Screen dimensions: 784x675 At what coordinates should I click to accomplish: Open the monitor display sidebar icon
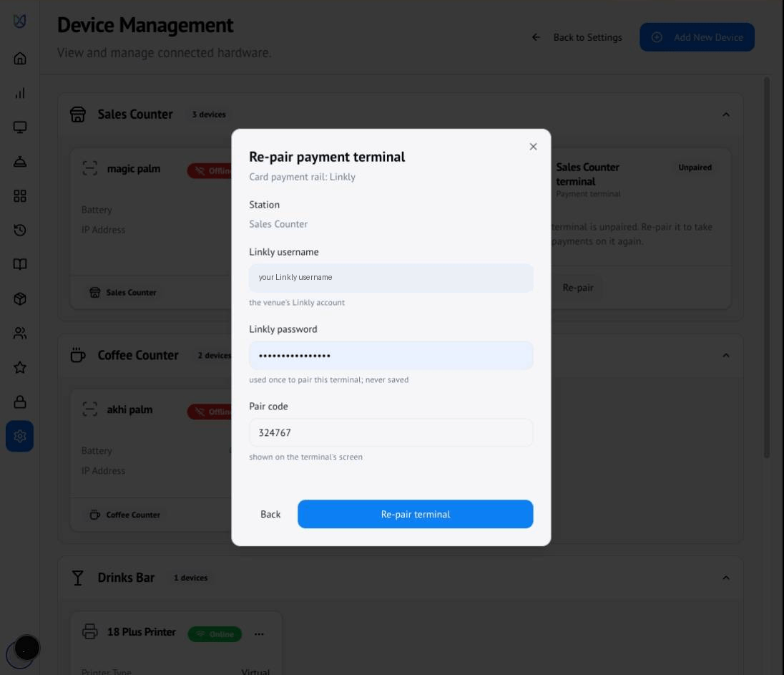point(19,127)
